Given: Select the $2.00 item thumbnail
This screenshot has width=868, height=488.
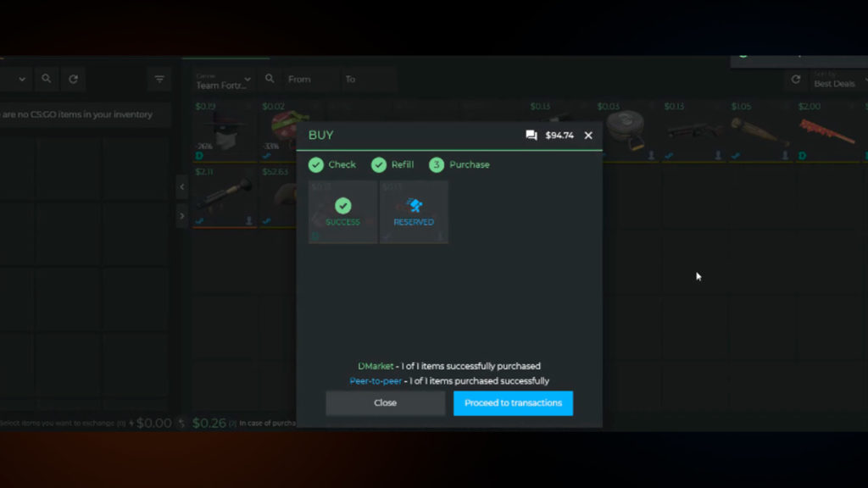Looking at the screenshot, I should pos(827,131).
